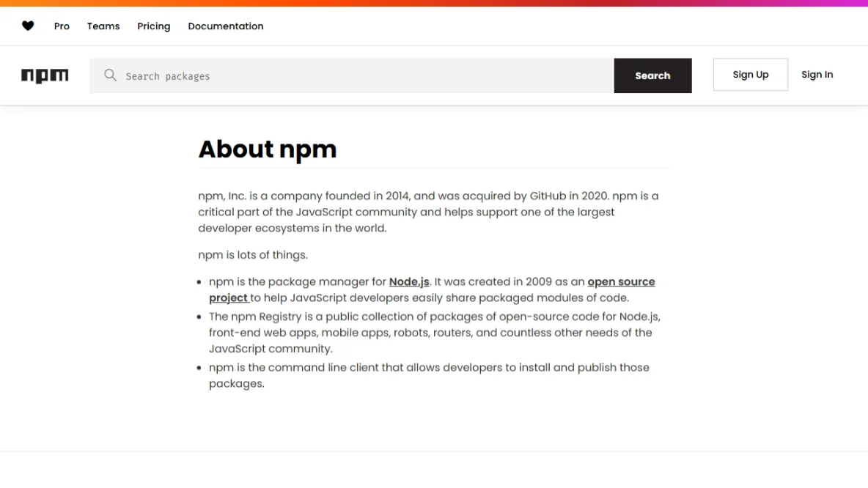Click the paragraph mentioning GitHub acquisition
The image size is (868, 488).
tap(427, 212)
